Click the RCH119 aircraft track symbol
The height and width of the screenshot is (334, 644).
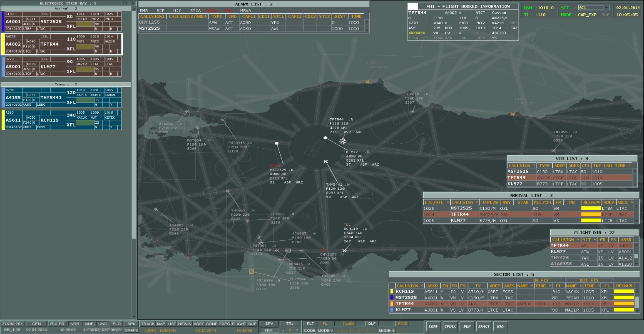tap(344, 250)
